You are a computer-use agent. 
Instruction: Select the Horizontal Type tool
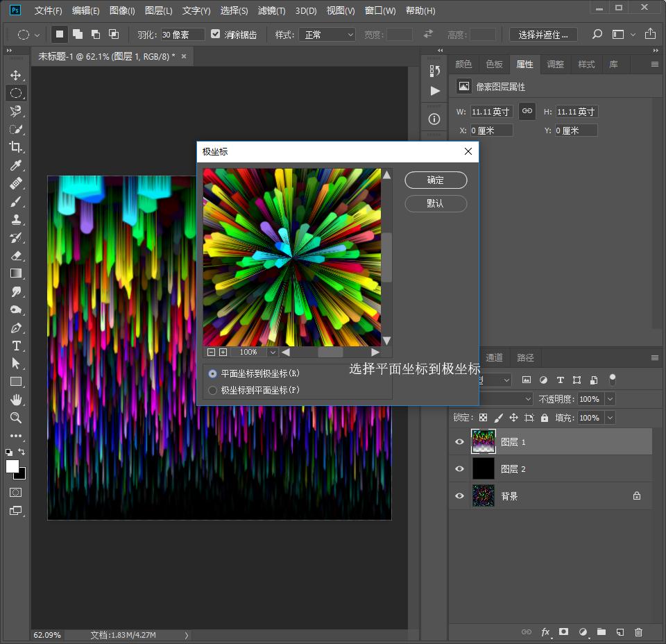coord(15,346)
